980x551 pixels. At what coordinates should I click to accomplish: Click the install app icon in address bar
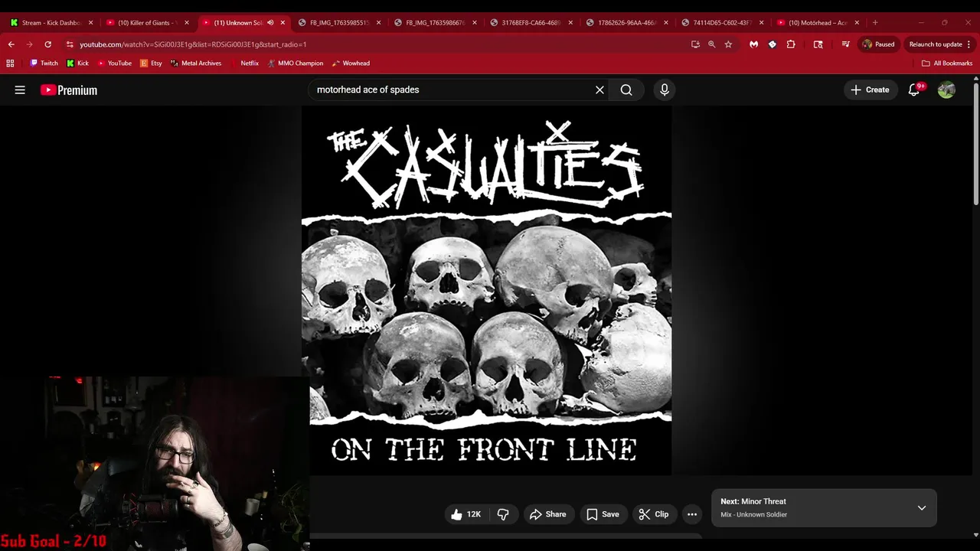coord(695,44)
